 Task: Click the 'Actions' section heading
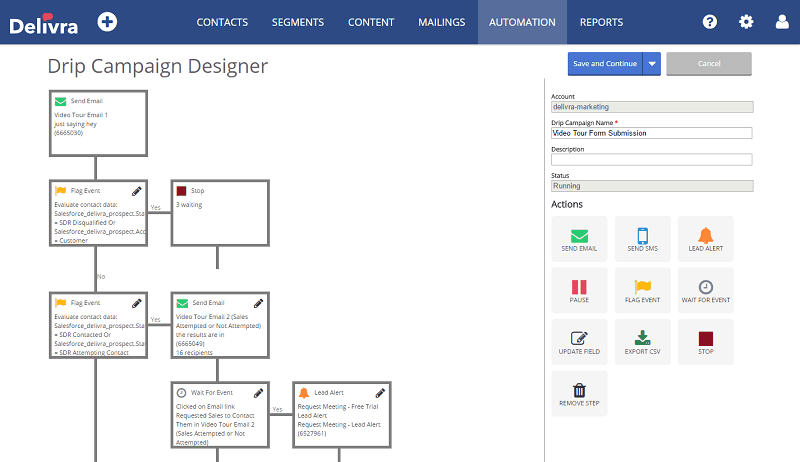click(567, 204)
